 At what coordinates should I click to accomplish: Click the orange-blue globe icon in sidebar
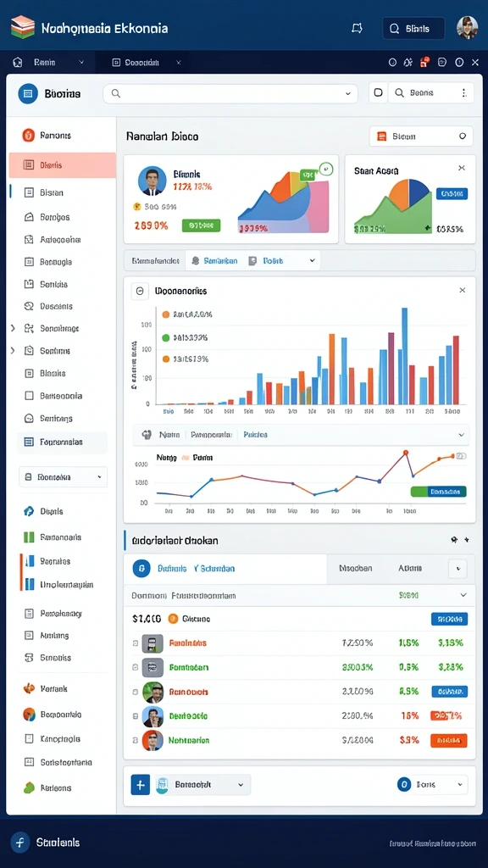coord(30,714)
